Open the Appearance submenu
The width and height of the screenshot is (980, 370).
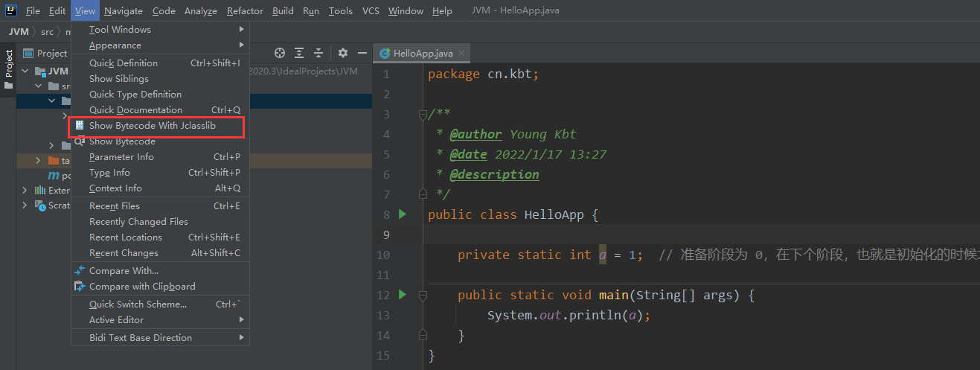pos(160,45)
